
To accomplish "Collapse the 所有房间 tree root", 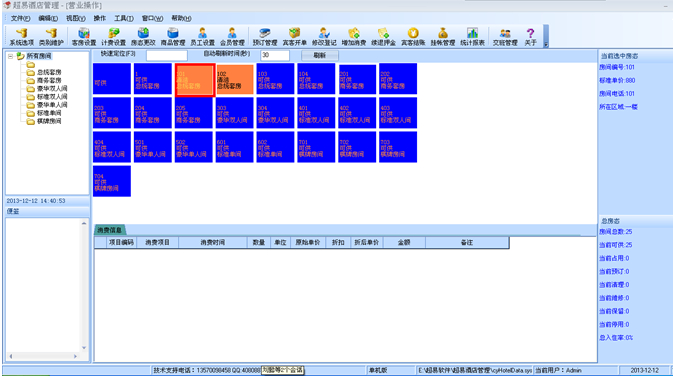I will click(10, 56).
